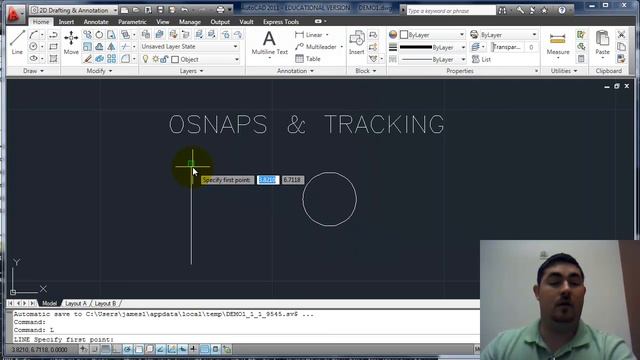Click the Help question mark icon
Screen dimensions: 640x360
[562, 10]
